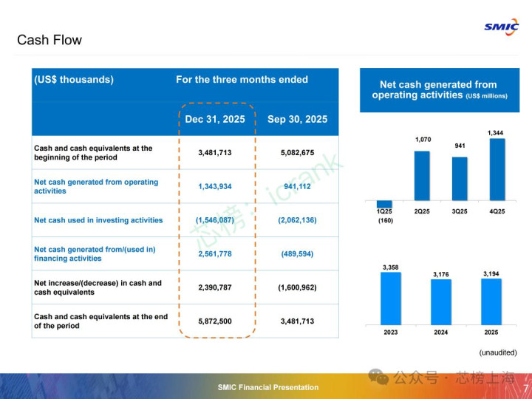Click the 1Q25 negative bar
This screenshot has height=399, width=532.
[384, 204]
